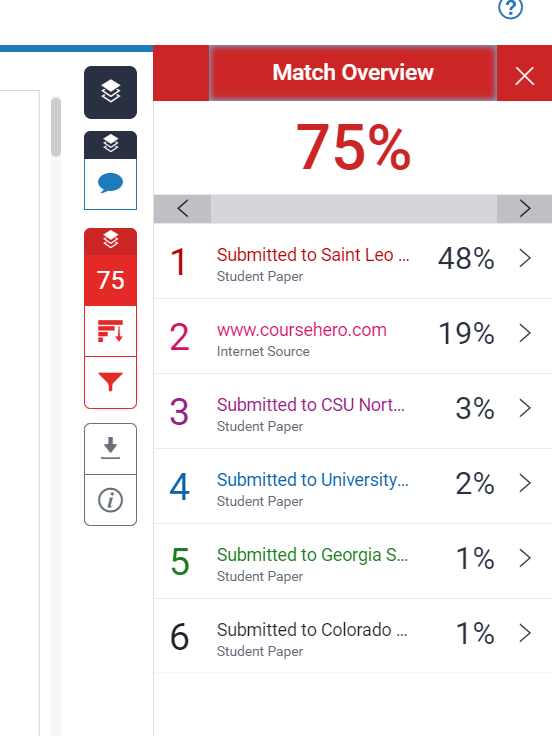Viewport: 552px width, 736px height.
Task: Toggle the grading layer stack icon
Action: coord(110,145)
